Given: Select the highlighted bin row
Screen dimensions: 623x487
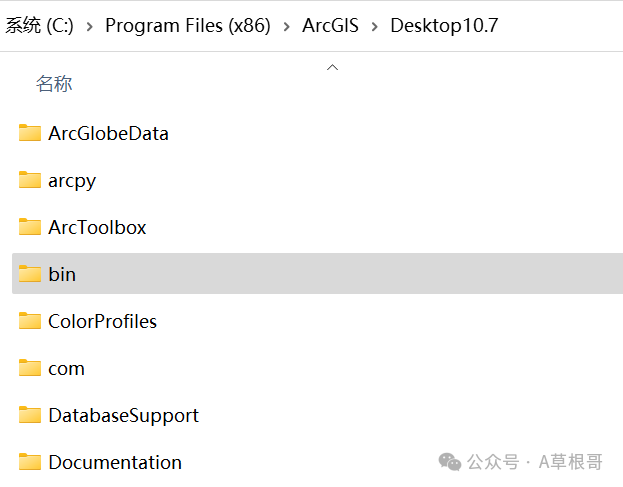Looking at the screenshot, I should tap(317, 274).
